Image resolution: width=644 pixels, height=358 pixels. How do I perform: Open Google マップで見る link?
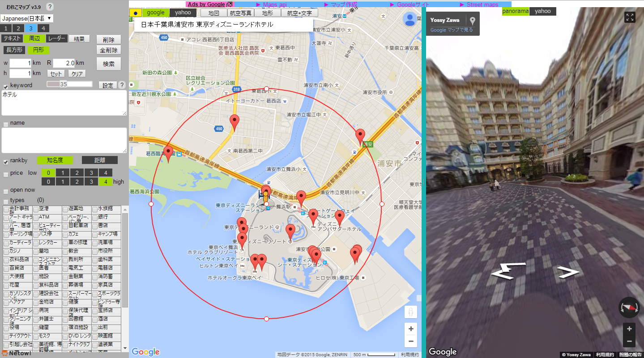[452, 30]
